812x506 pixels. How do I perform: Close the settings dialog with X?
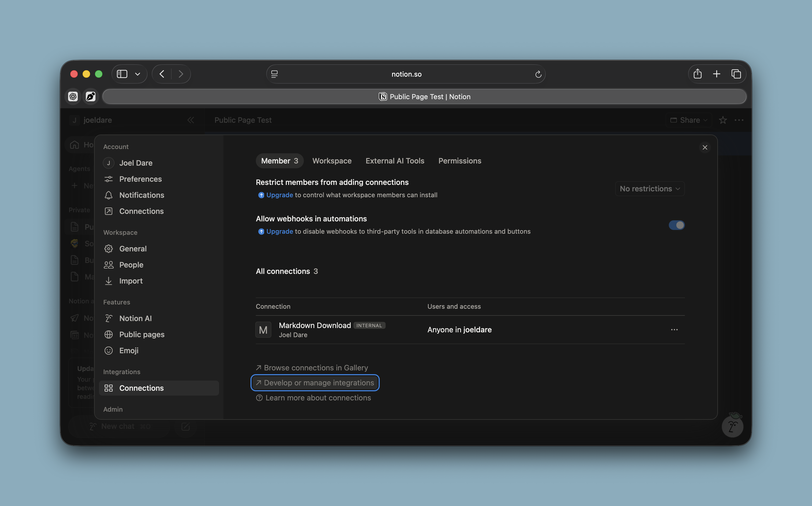point(705,147)
